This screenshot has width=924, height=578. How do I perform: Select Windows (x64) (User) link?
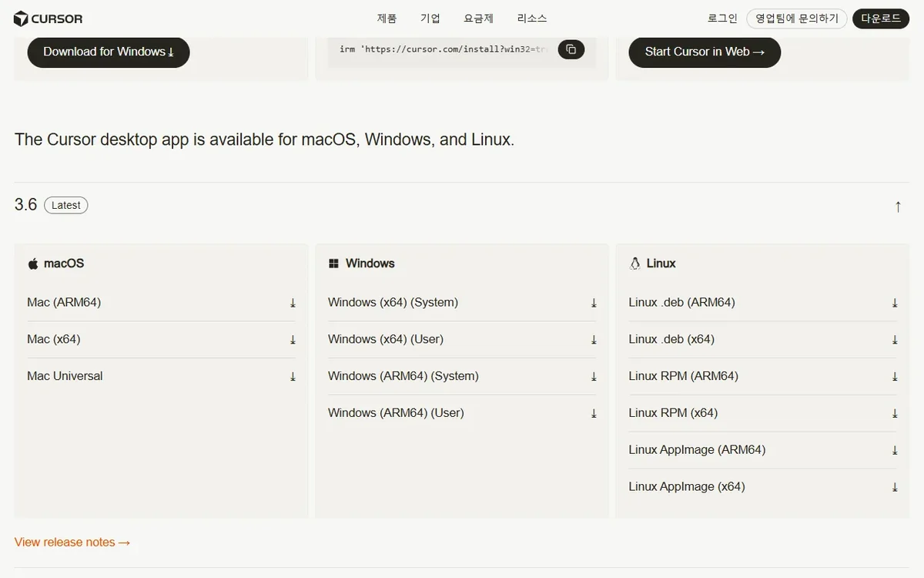(x=462, y=340)
